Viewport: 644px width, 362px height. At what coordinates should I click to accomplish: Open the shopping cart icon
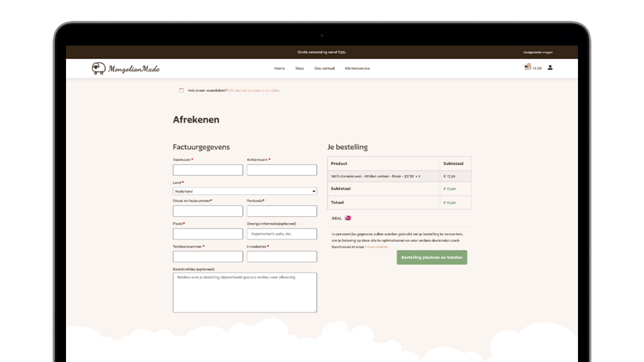coord(527,67)
